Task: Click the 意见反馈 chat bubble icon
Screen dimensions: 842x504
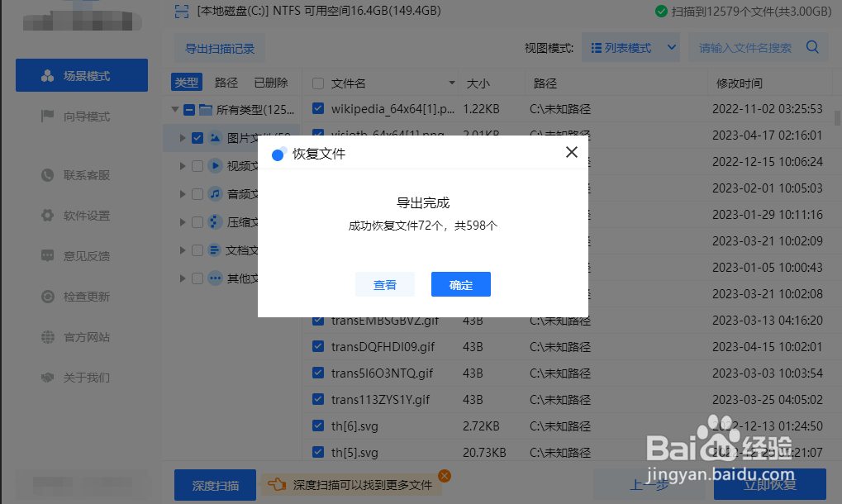Action: pos(48,255)
